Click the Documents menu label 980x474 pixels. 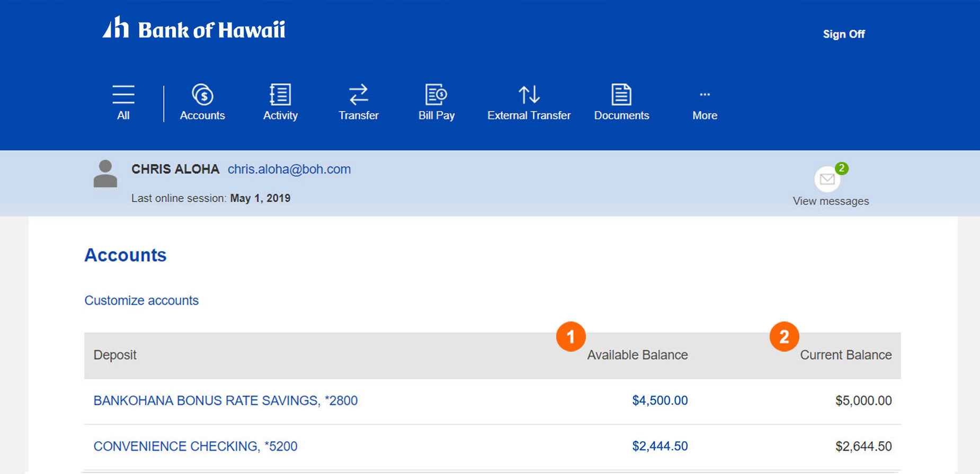621,115
